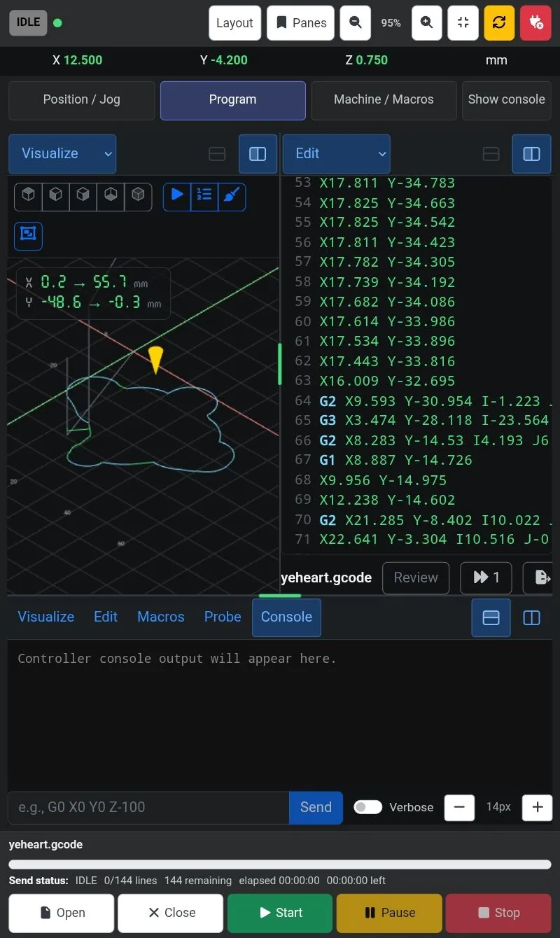Click the yellow tool cone marker in visualizer
Image resolution: width=560 pixels, height=938 pixels.
pyautogui.click(x=155, y=359)
